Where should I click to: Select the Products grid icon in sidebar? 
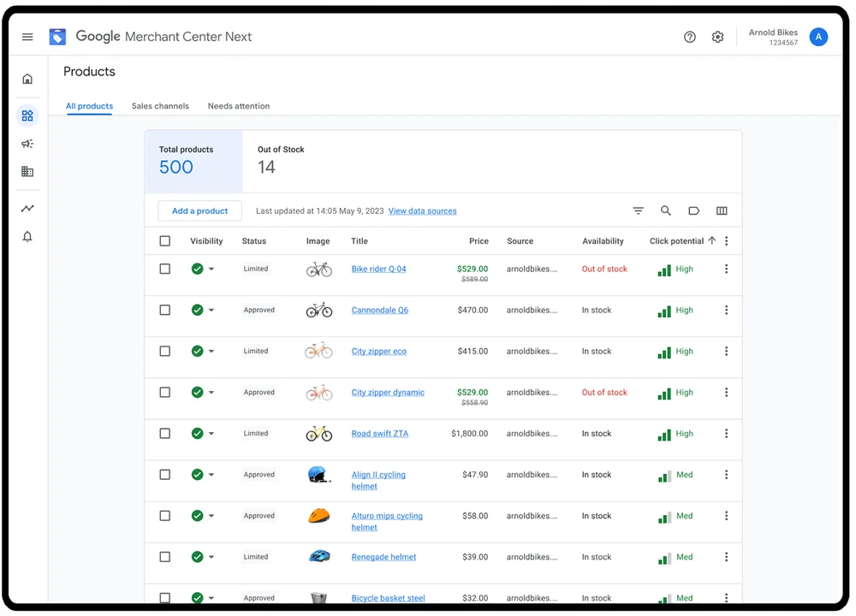27,114
